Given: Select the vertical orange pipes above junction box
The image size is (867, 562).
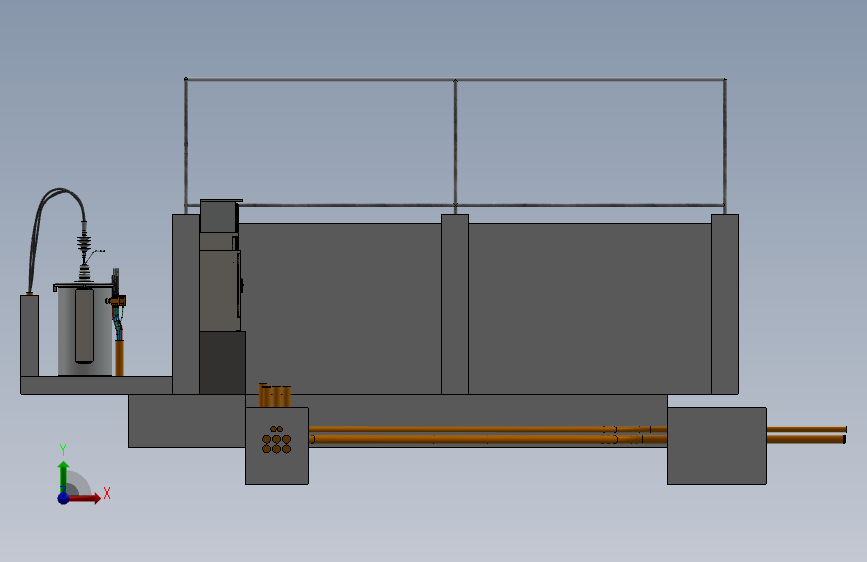Looking at the screenshot, I should pyautogui.click(x=275, y=396).
